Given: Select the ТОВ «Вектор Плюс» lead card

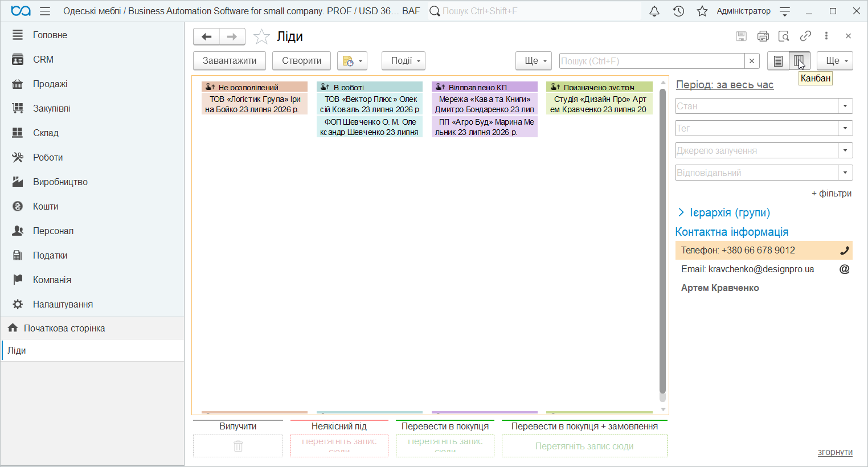Looking at the screenshot, I should (x=370, y=104).
